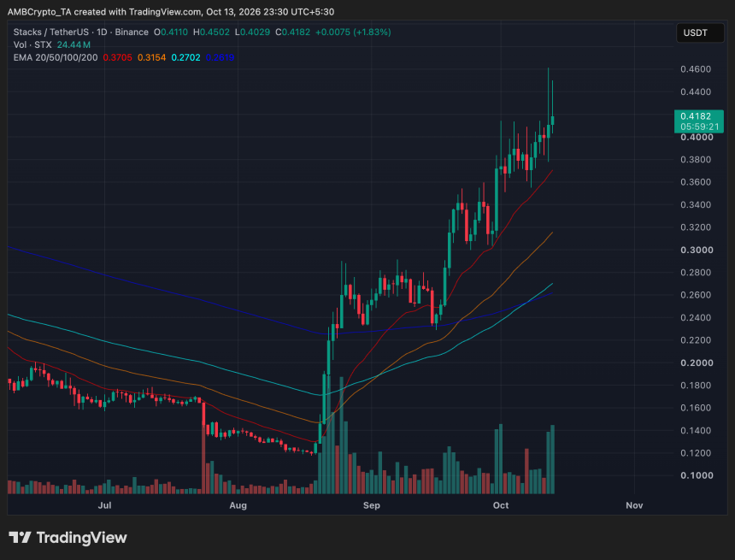
Task: Click the Sep marker on time axis
Action: 371,505
